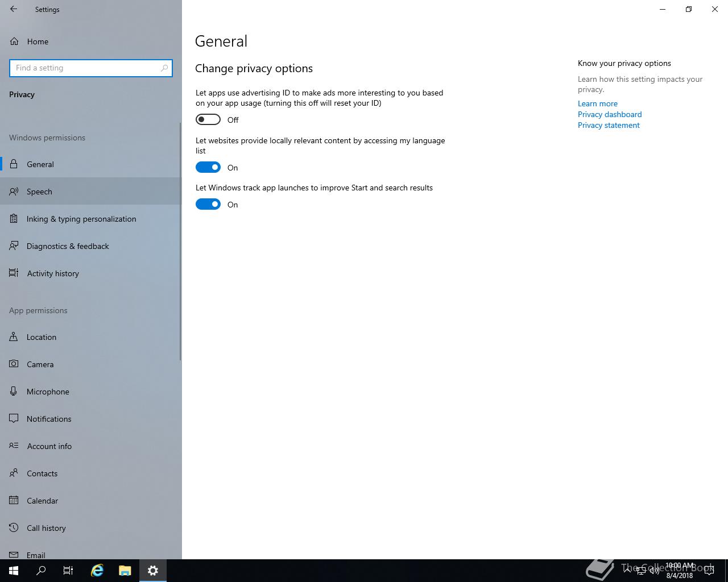
Task: Click the sidebar vertical scrollbar
Action: tap(181, 242)
